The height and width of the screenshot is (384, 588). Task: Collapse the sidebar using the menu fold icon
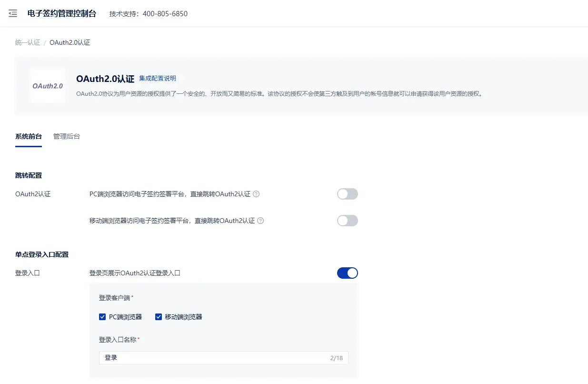coord(13,13)
